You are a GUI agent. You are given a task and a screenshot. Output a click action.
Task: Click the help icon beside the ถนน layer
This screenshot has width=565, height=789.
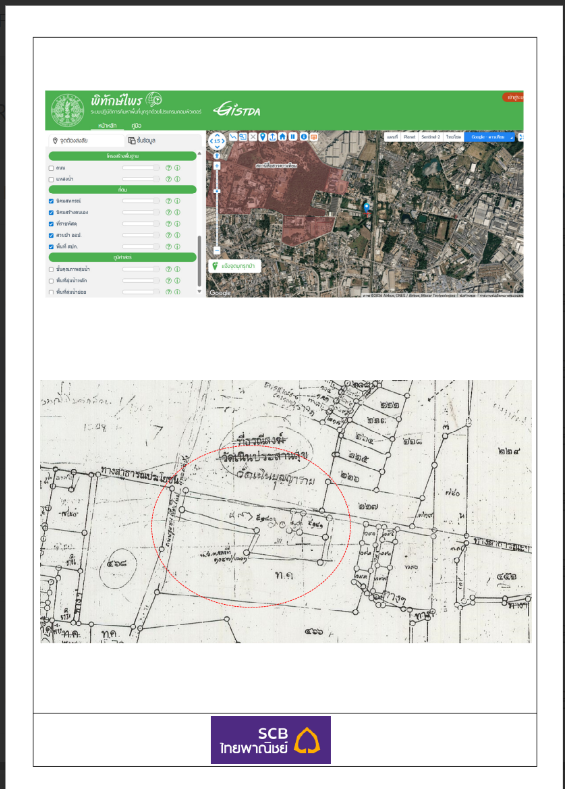tap(169, 168)
